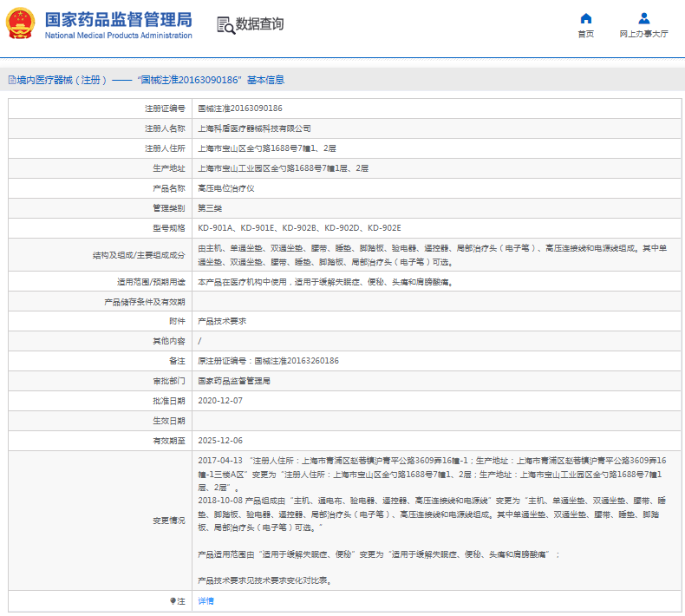The height and width of the screenshot is (616, 685).
Task: Click the approval date 2020-12-07
Action: pyautogui.click(x=220, y=400)
